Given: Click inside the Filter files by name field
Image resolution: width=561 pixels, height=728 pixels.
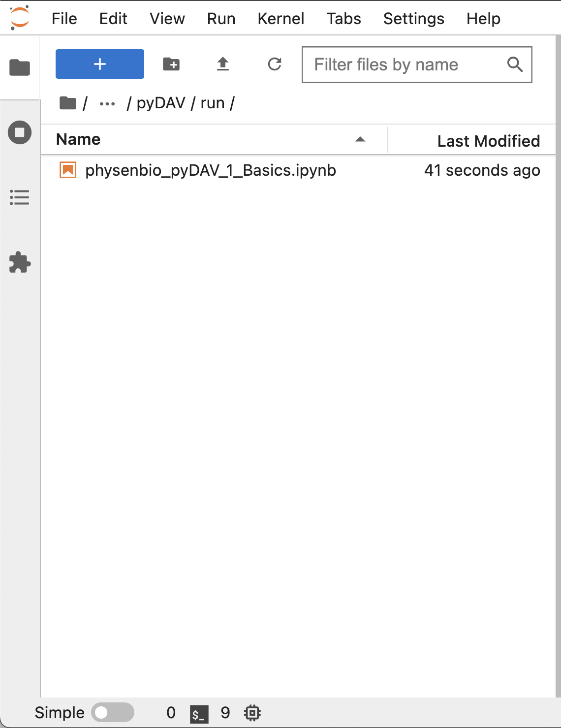Looking at the screenshot, I should pos(394,64).
